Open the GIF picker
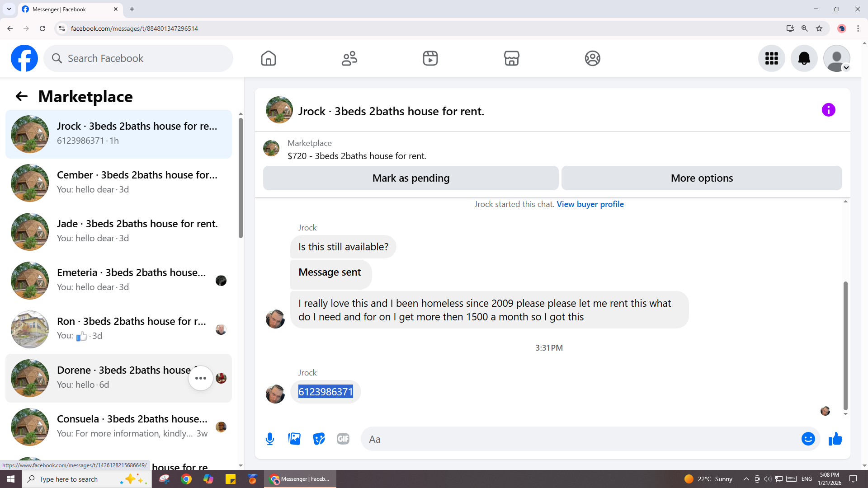 click(x=343, y=439)
